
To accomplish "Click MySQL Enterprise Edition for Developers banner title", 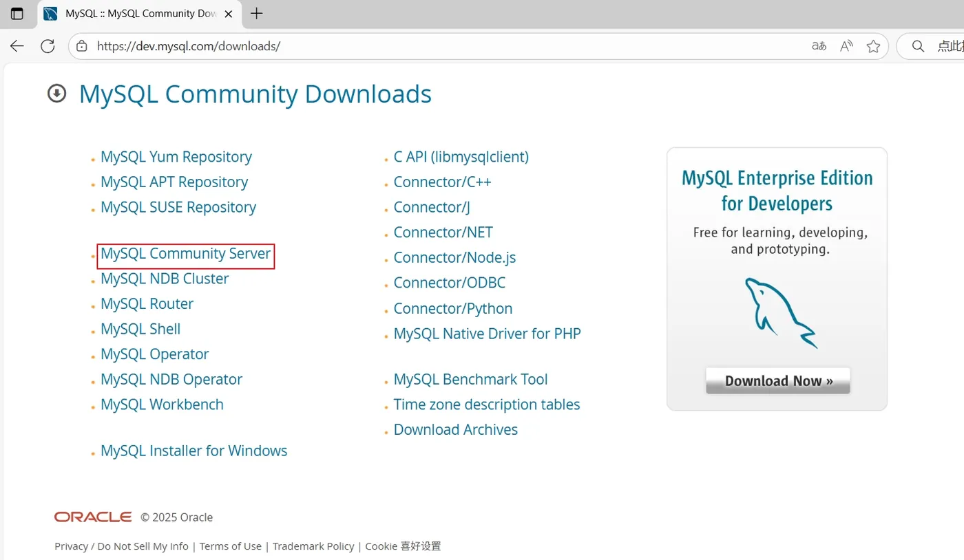I will [777, 191].
